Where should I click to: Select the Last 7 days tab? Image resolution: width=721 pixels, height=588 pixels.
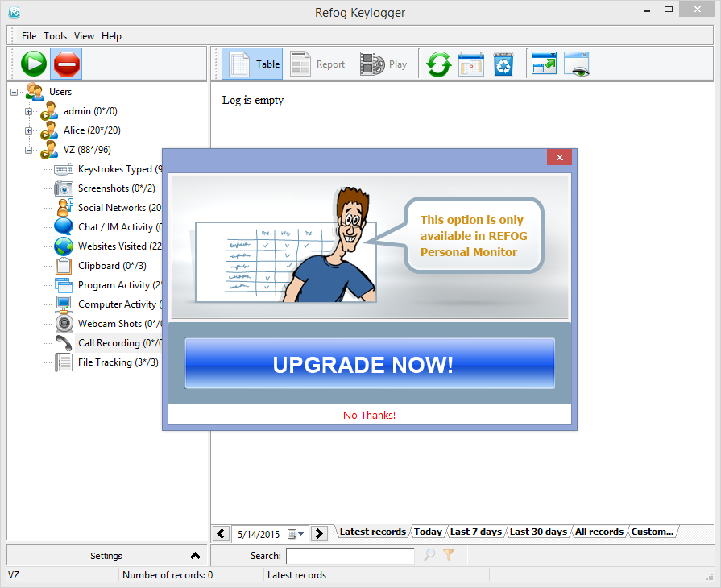(x=476, y=532)
